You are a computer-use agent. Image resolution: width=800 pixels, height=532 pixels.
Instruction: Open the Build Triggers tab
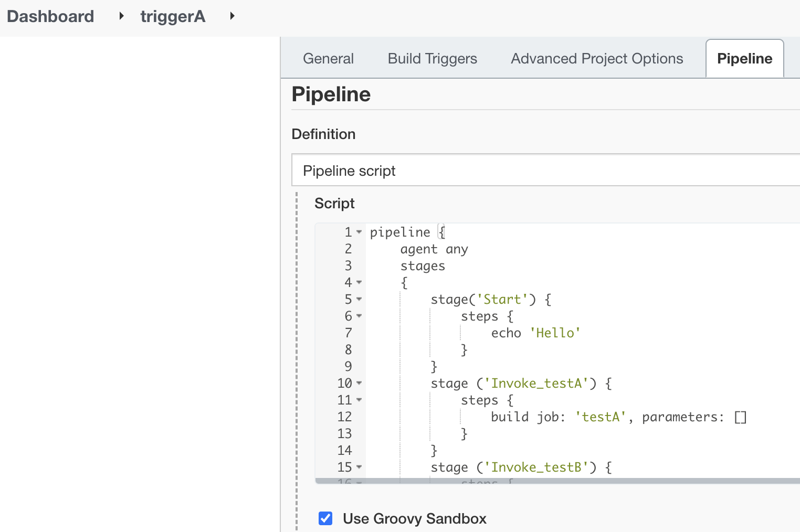click(x=432, y=59)
